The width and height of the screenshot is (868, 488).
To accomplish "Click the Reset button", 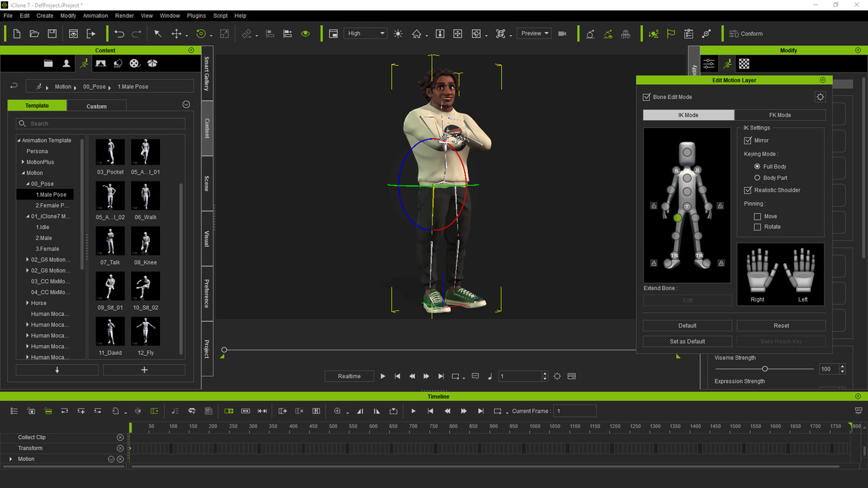I will click(781, 325).
